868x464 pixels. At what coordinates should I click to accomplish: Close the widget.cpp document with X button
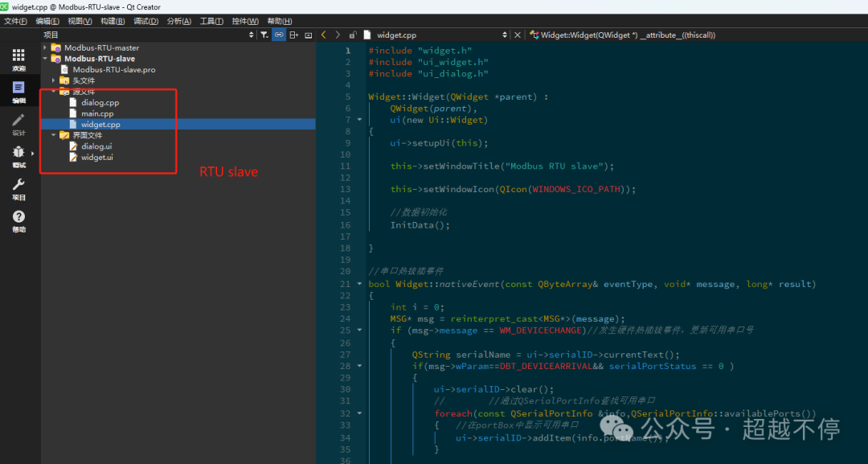(x=518, y=35)
